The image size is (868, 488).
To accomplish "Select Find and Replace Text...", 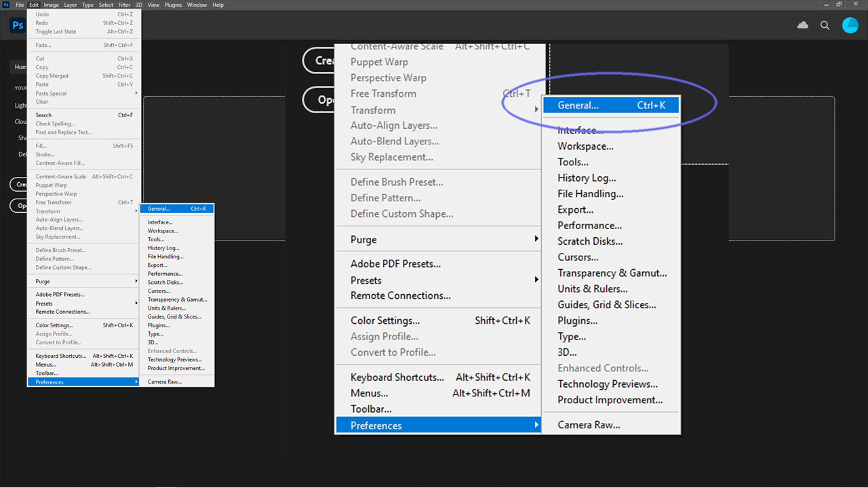I will 84,132.
